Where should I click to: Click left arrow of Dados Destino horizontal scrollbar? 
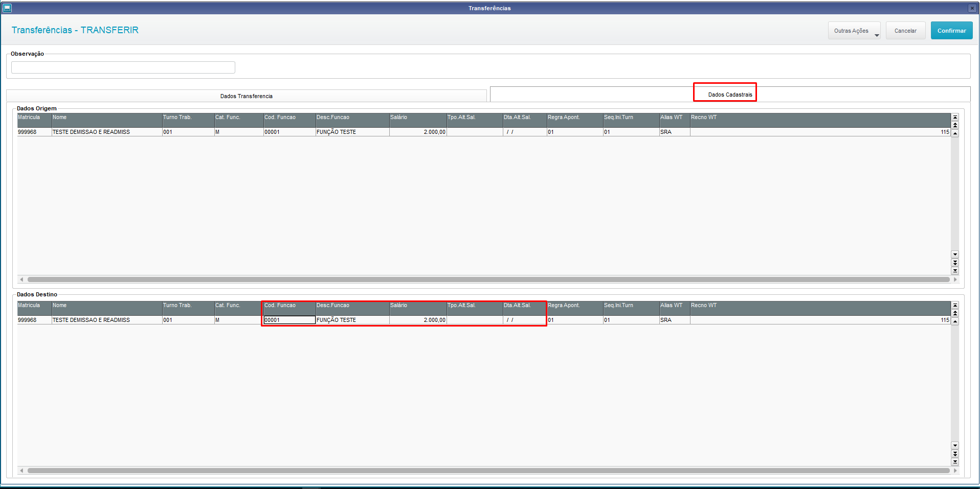click(x=21, y=471)
